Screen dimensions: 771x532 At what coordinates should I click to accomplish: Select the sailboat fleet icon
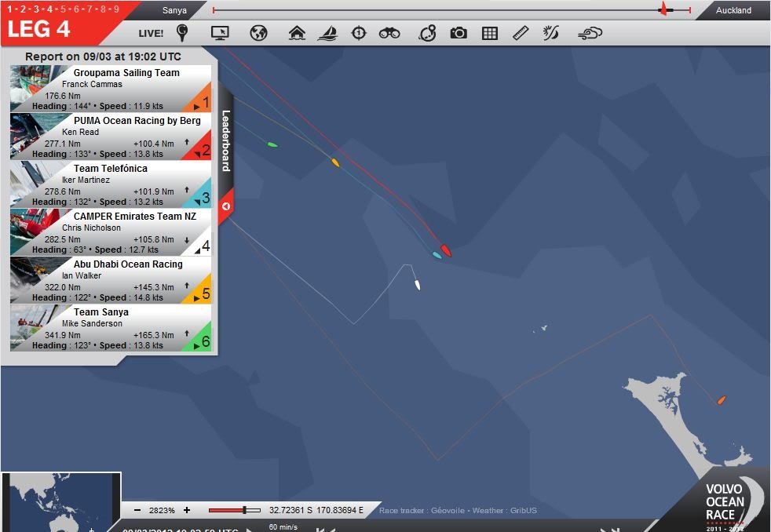coord(327,33)
